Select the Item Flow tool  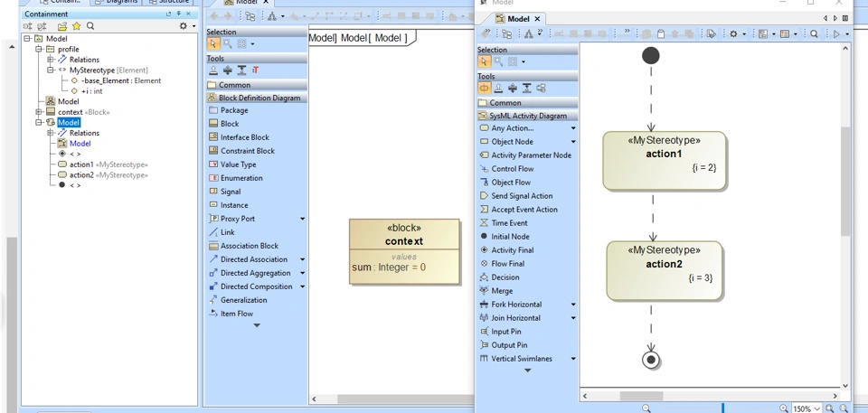pyautogui.click(x=236, y=314)
